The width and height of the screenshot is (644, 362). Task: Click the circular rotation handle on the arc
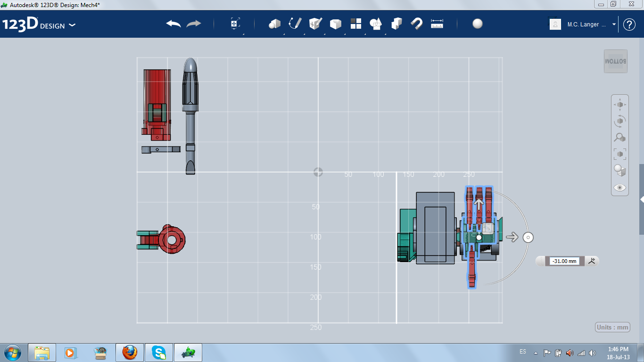[x=528, y=238]
